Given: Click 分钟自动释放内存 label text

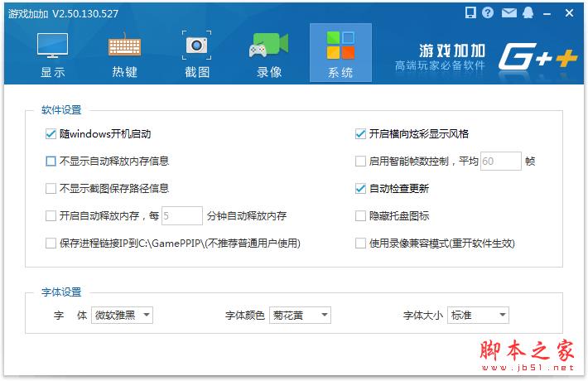Looking at the screenshot, I should 247,216.
